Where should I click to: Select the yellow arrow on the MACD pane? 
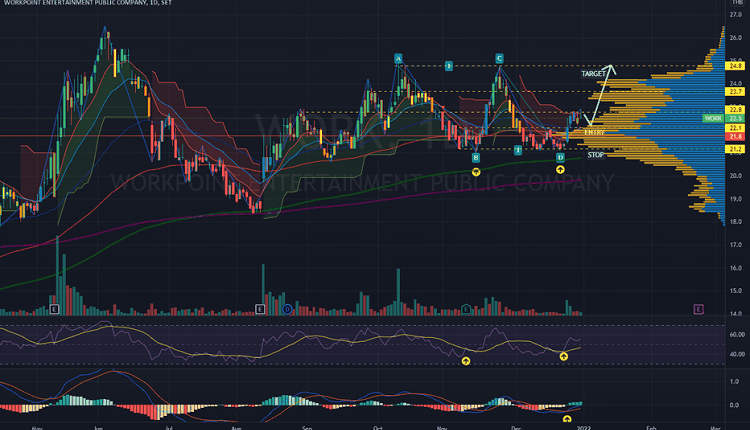(567, 419)
